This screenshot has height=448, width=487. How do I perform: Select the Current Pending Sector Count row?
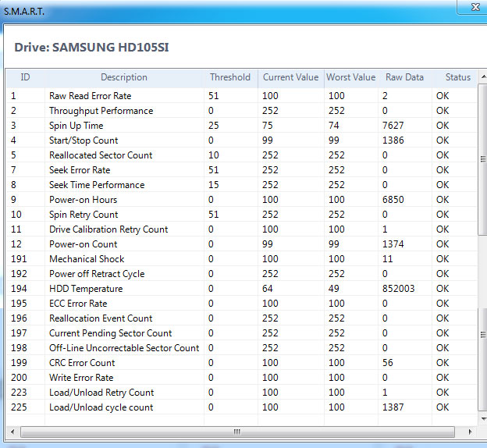(x=241, y=333)
